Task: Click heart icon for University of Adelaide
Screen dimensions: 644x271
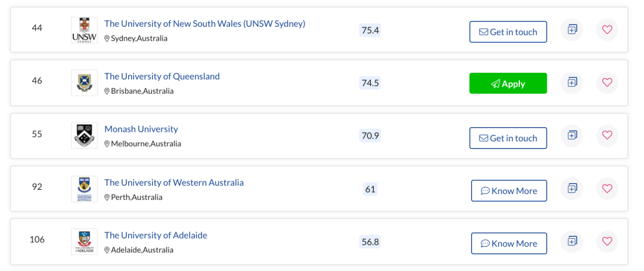Action: tap(607, 241)
